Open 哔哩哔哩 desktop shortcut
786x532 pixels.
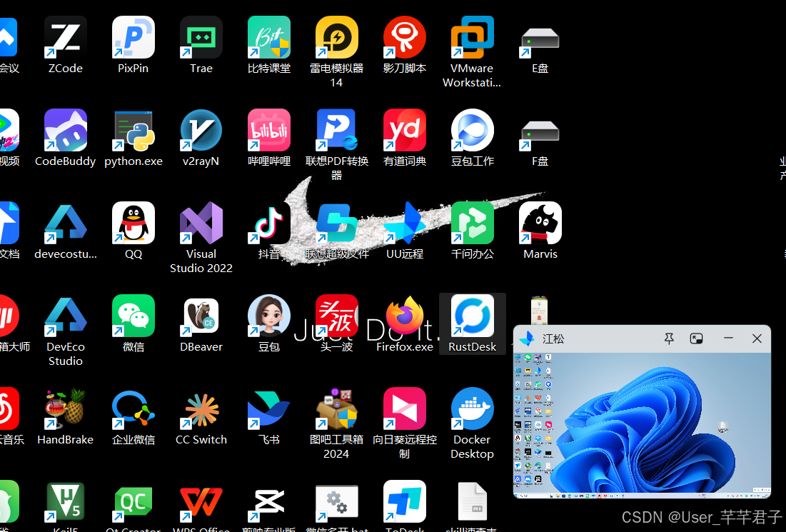pos(268,130)
